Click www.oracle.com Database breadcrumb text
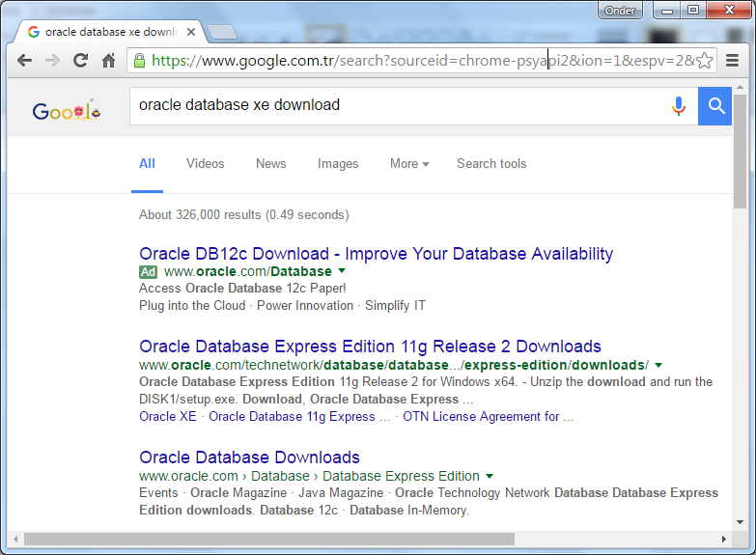This screenshot has width=756, height=555. coord(309,477)
